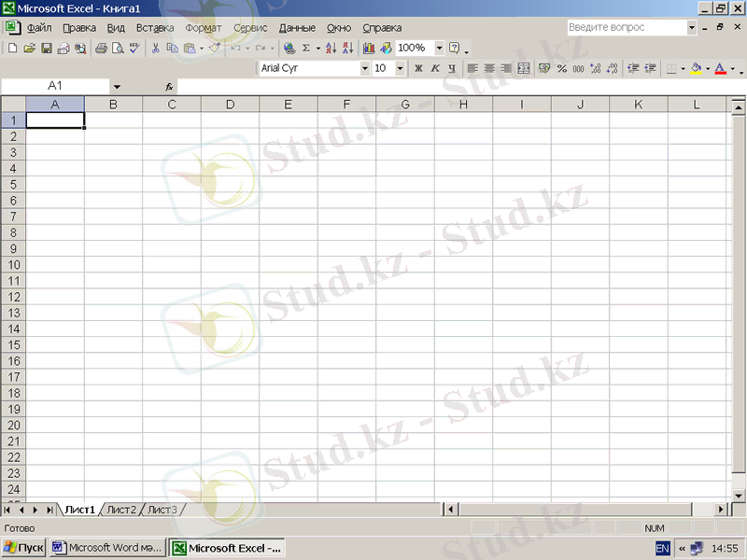Run the spelling check icon

(x=134, y=49)
